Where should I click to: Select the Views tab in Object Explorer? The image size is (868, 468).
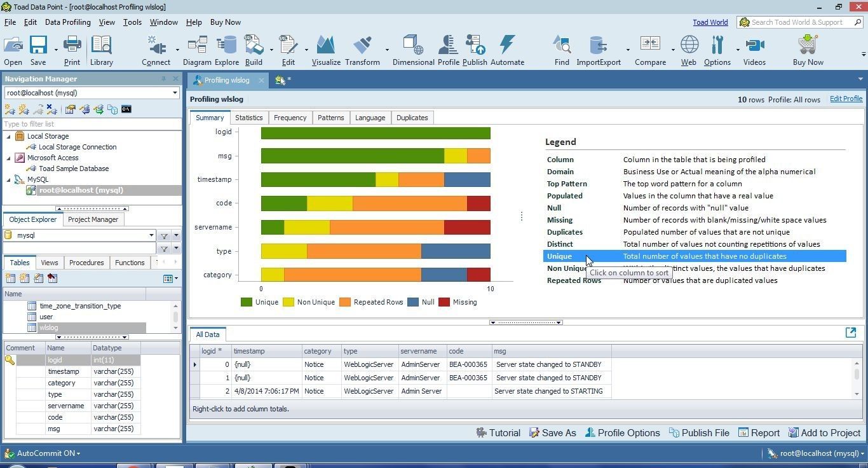coord(49,263)
